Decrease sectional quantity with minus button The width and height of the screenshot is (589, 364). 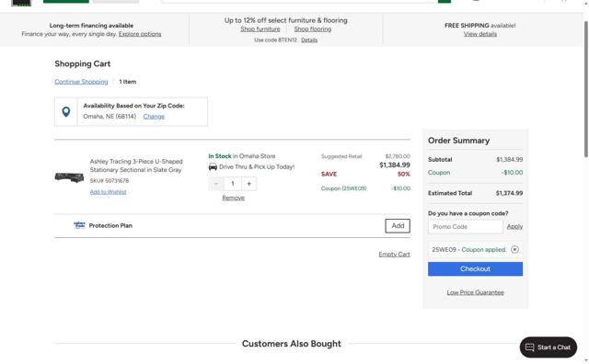click(x=216, y=184)
